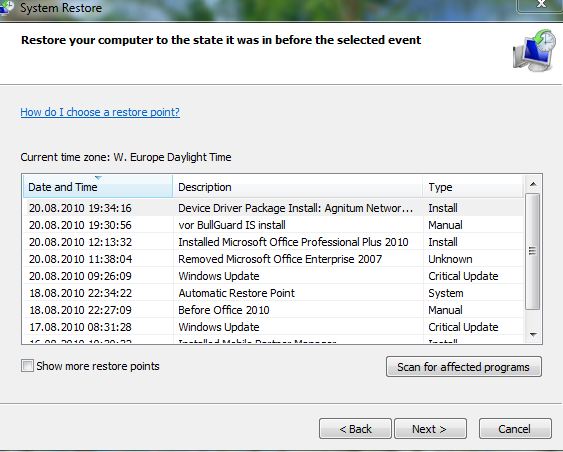This screenshot has height=452, width=563.
Task: Select the vor BullGuard IS install restore point
Action: (x=273, y=225)
